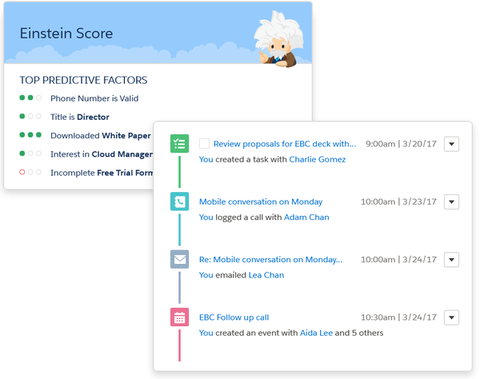The width and height of the screenshot is (480, 379).
Task: Click the teal logged call phone icon
Action: 179,201
